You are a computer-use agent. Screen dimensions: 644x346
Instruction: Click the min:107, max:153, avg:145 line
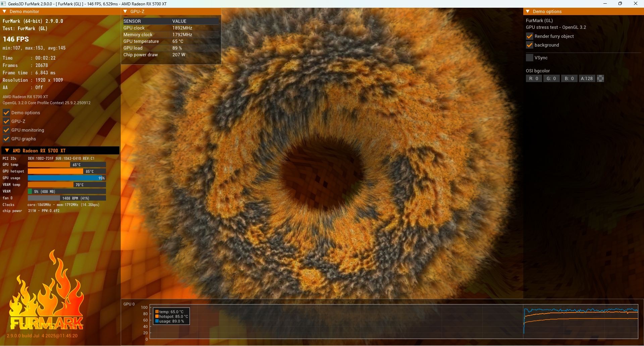(34, 48)
